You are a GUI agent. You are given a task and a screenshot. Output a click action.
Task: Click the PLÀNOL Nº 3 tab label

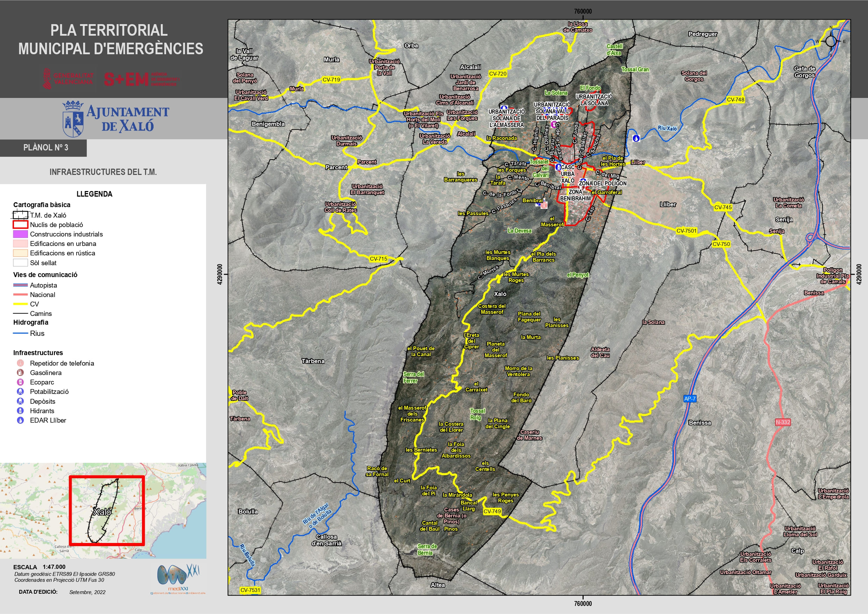(45, 148)
